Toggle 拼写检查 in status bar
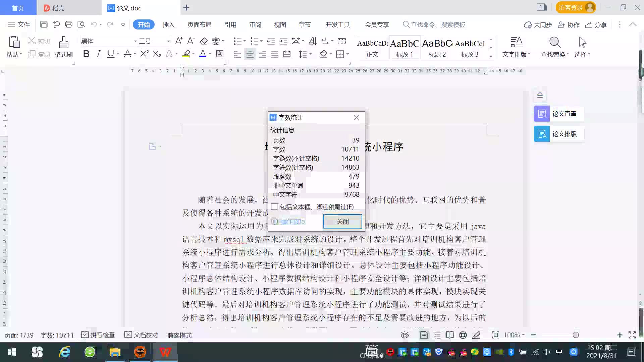644x362 pixels. [98, 335]
